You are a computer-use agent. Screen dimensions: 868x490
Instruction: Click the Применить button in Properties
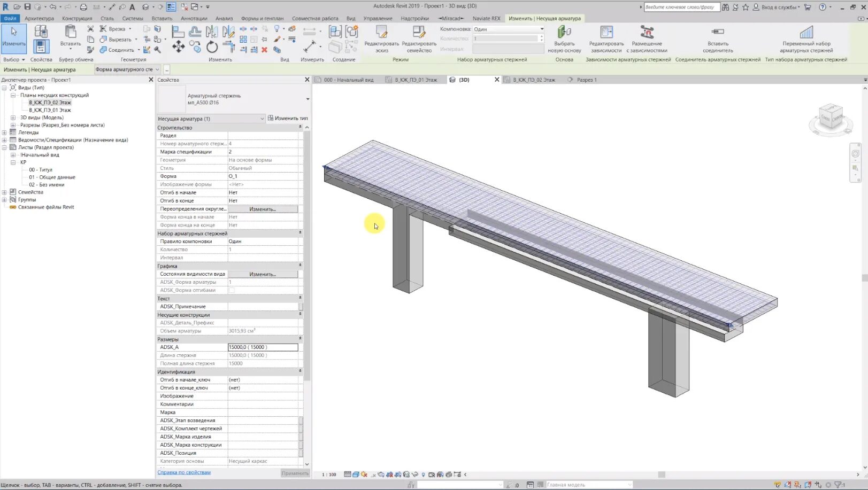click(295, 473)
